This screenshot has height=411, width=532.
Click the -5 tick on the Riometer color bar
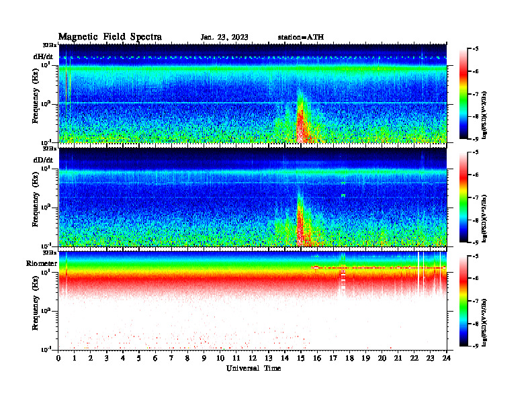click(x=476, y=256)
